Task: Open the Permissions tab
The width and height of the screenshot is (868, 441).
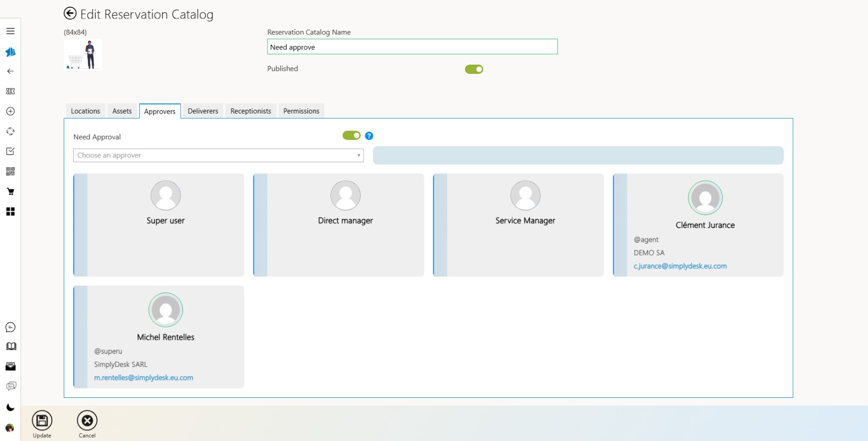Action: pos(301,111)
